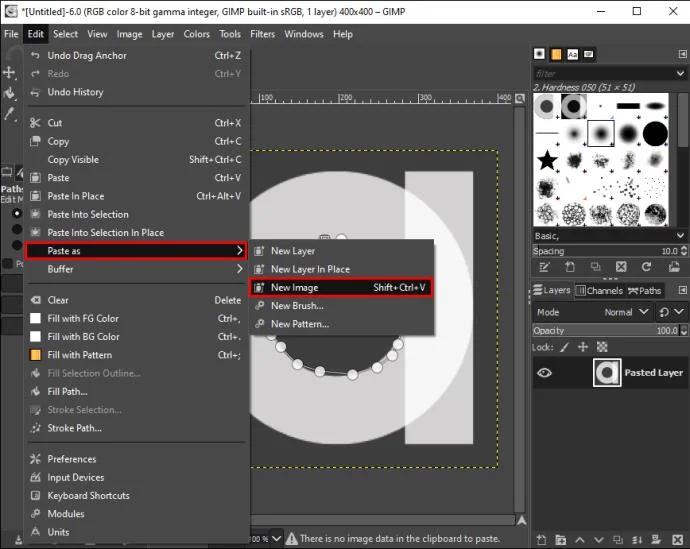Open the Brushes dock tab
Viewport: 690px width, 549px height.
[x=539, y=54]
